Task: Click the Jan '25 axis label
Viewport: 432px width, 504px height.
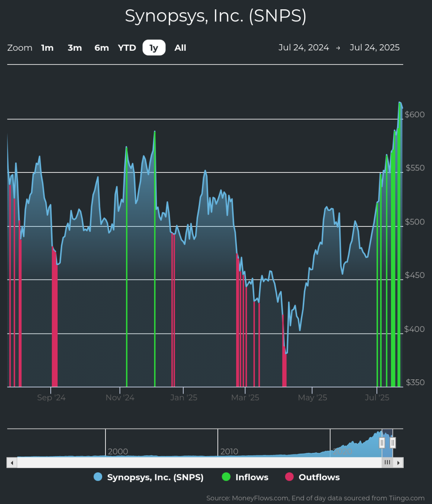Action: (184, 397)
